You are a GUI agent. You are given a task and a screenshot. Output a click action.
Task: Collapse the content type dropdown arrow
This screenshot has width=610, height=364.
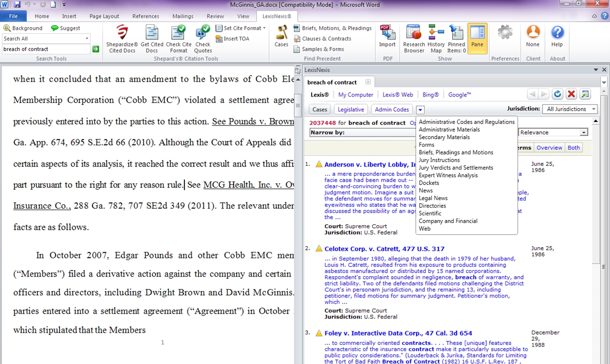coord(420,110)
